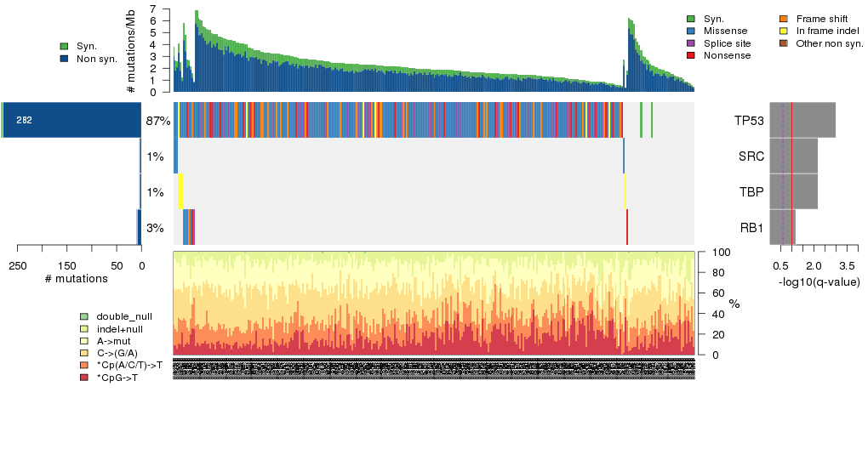Click the 87% mutation frequency label
Viewport: 868px width, 449px height.
click(x=157, y=121)
